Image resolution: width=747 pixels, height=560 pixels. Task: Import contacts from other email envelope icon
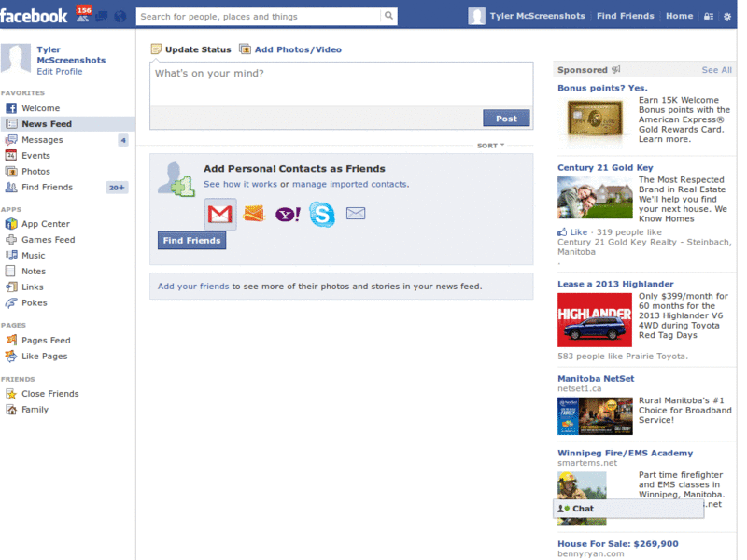point(356,214)
